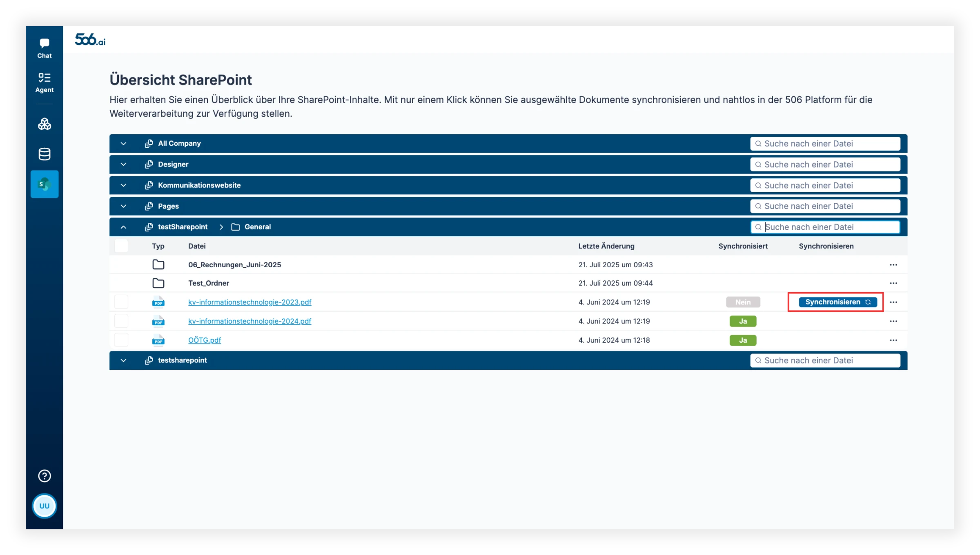Viewport: 980px width, 555px height.
Task: Focus file search in lowercase testsharepoint row
Action: coord(825,360)
